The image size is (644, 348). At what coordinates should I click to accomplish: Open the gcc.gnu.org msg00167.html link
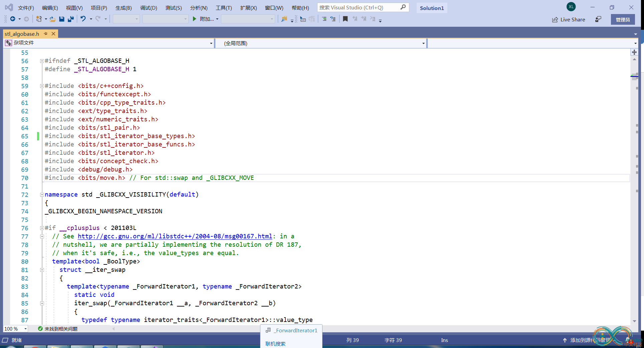click(x=175, y=236)
